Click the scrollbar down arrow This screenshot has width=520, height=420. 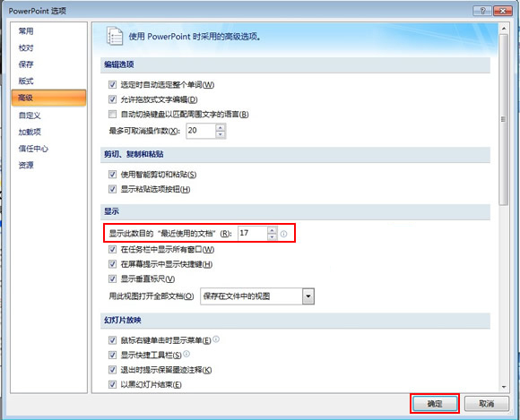point(504,387)
